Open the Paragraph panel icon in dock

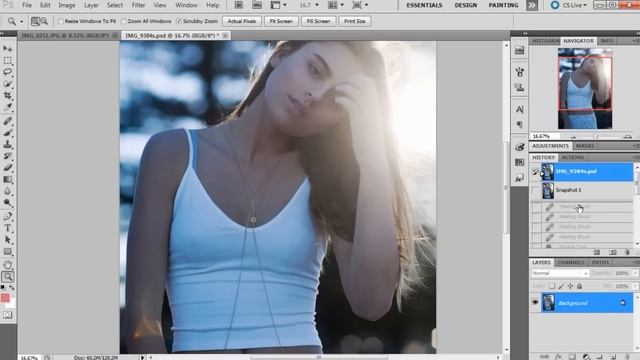click(x=520, y=124)
